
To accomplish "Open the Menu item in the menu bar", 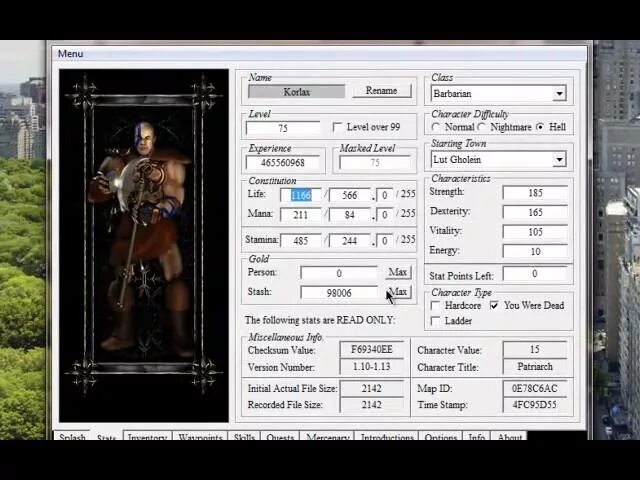I will click(x=71, y=53).
